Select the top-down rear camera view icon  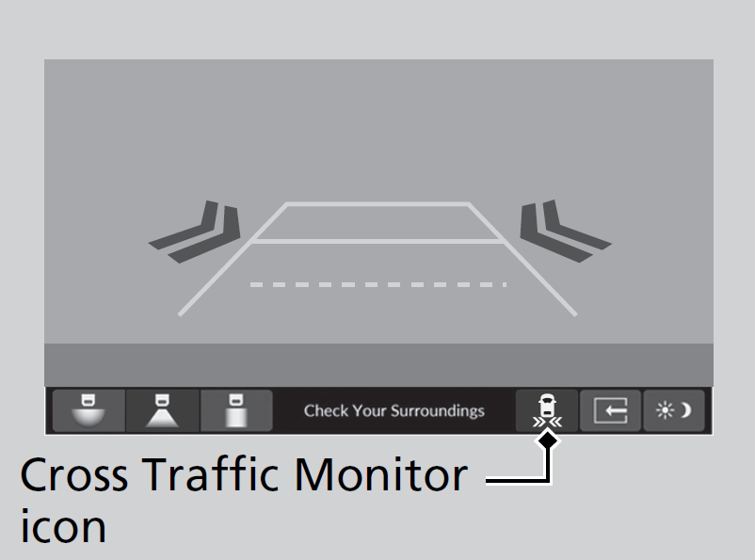[x=236, y=410]
